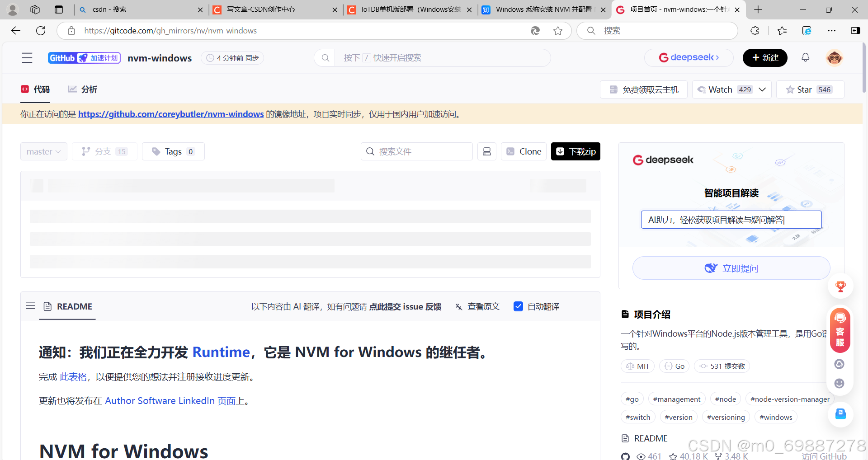868x460 pixels.
Task: Open the user avatar menu
Action: coord(834,58)
